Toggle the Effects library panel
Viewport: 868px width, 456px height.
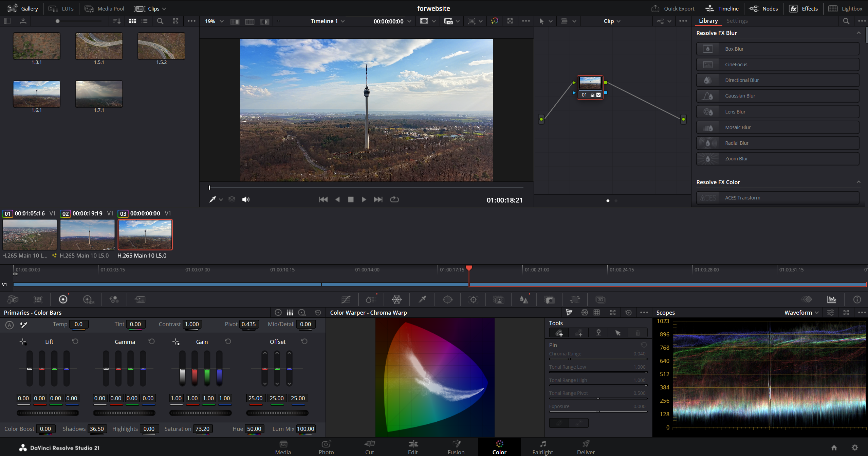point(804,8)
